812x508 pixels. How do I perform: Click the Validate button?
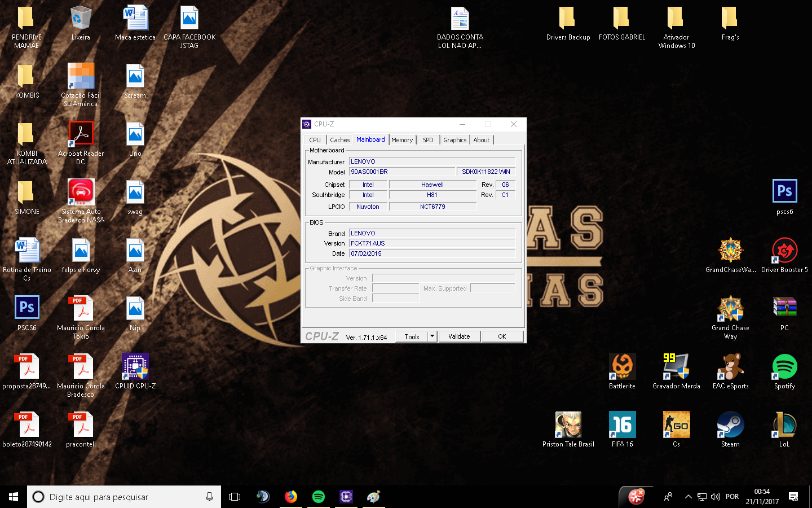click(x=459, y=336)
